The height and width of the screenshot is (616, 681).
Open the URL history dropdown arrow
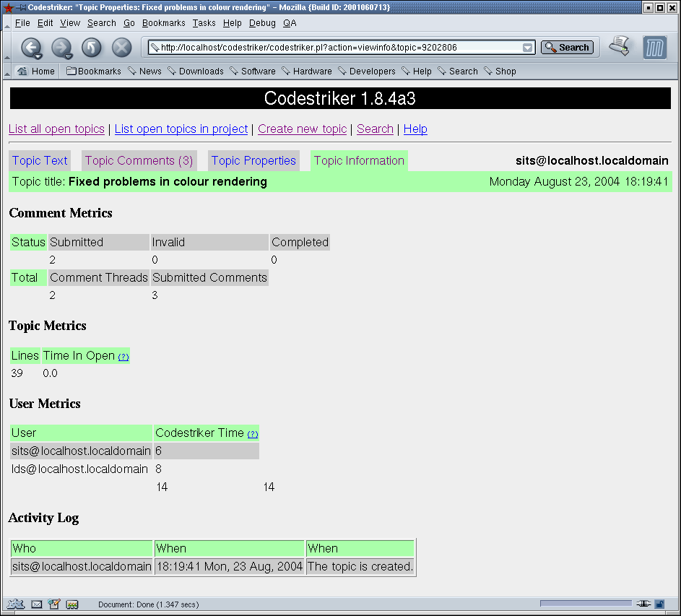[528, 48]
